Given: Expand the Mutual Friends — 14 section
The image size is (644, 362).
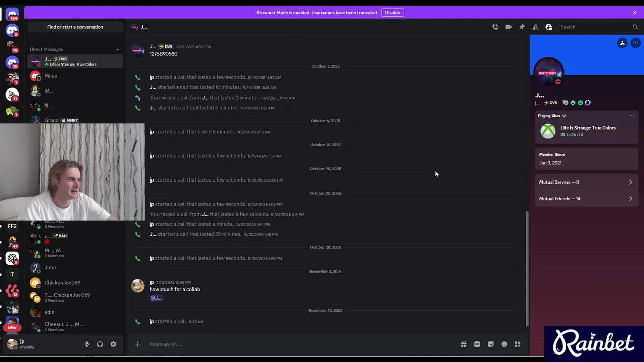Looking at the screenshot, I should point(586,199).
